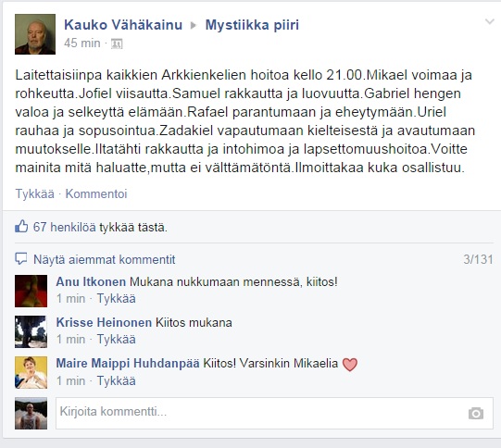501x448 pixels.
Task: Open Anu Itkonen's avatar thumbnail
Action: [x=31, y=291]
